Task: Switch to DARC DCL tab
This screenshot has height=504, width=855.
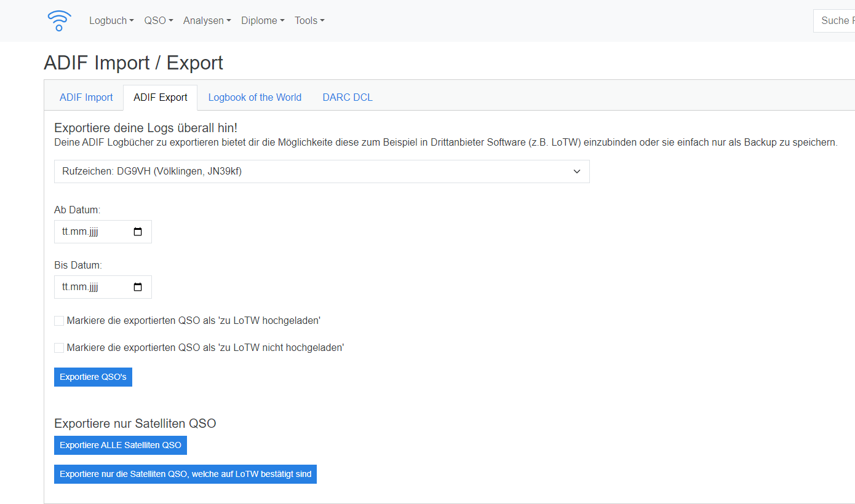Action: 348,98
